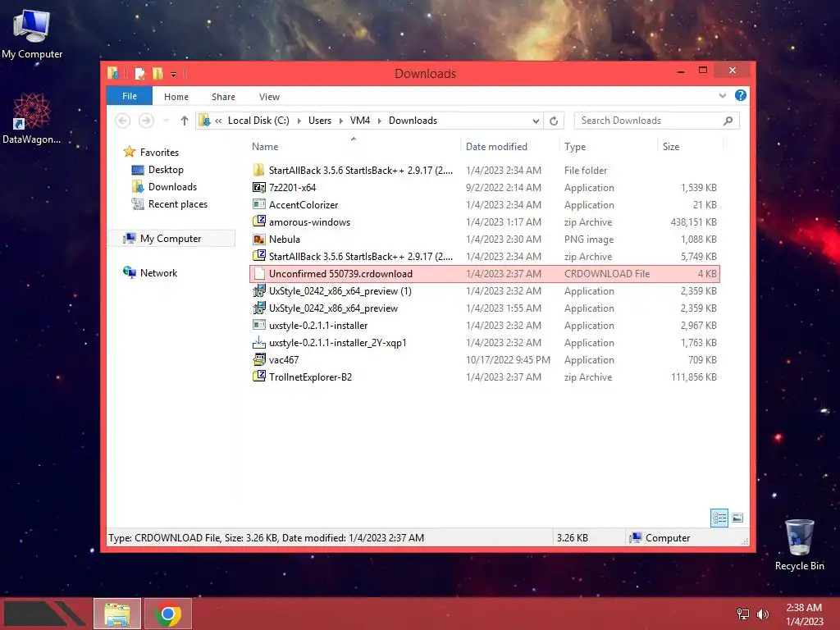Click the CRDOWNLOAD File type cell
Viewport: 840px width, 630px height.
click(606, 274)
